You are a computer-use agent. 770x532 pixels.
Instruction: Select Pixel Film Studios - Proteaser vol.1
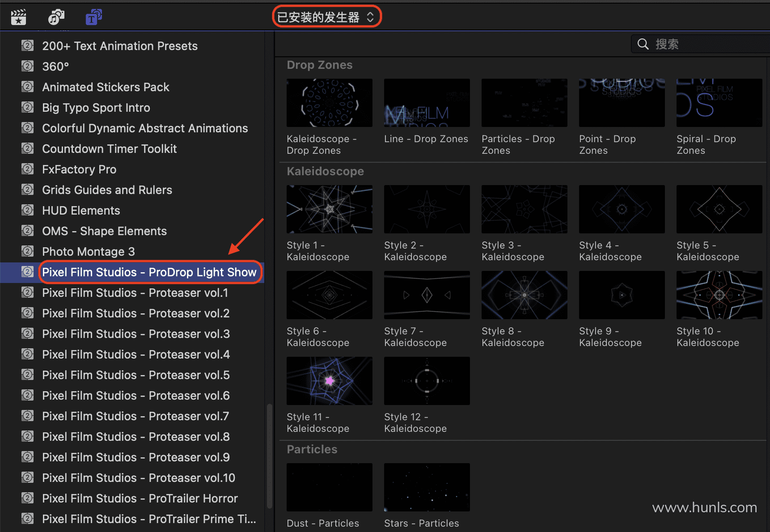coord(132,293)
